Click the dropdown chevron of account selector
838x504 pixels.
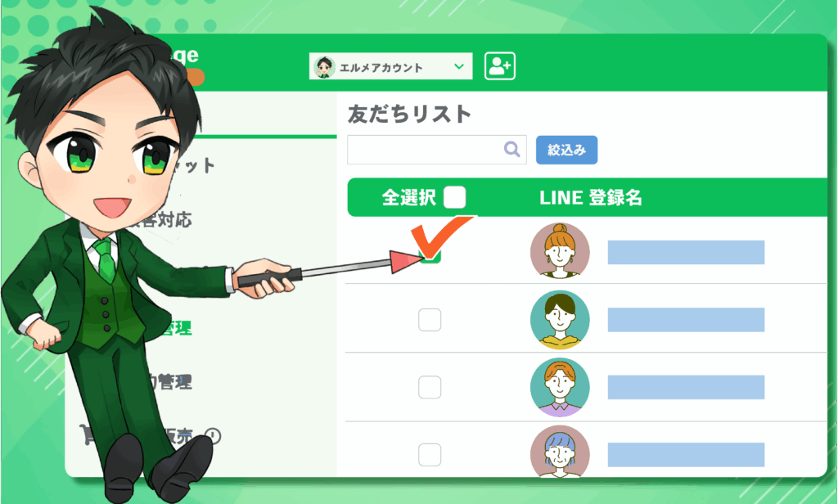[458, 67]
